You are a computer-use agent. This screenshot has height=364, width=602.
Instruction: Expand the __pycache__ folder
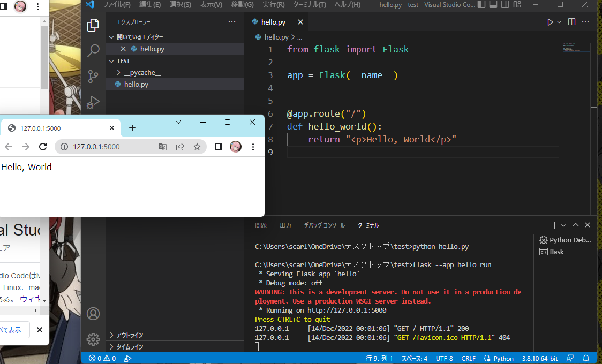[x=139, y=72]
